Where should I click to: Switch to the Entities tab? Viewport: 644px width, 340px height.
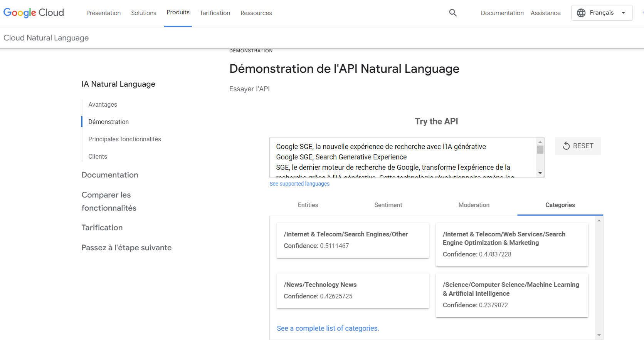308,205
